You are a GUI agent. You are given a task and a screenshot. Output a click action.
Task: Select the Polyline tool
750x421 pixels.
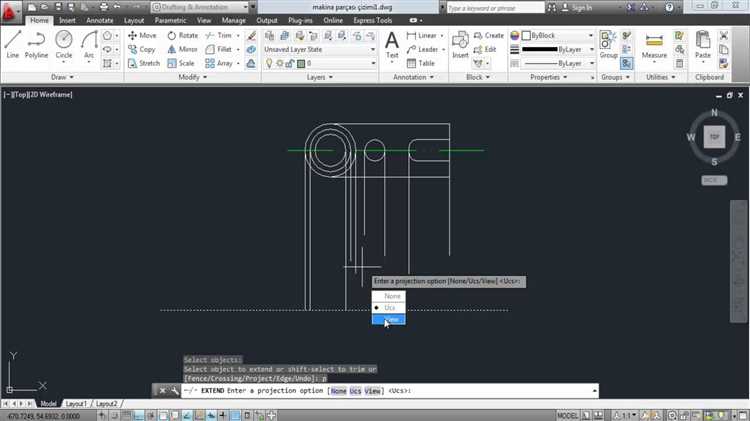point(37,43)
